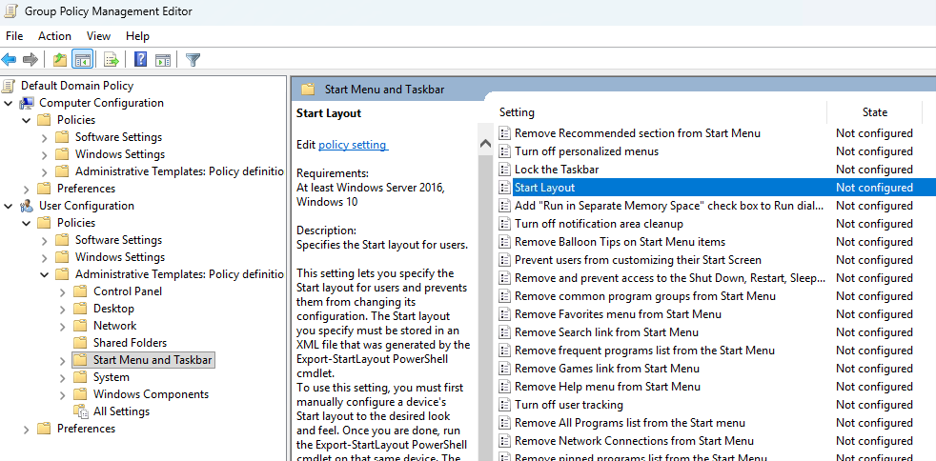Select Remove Balloon Tips on Start Menu items

coord(620,242)
